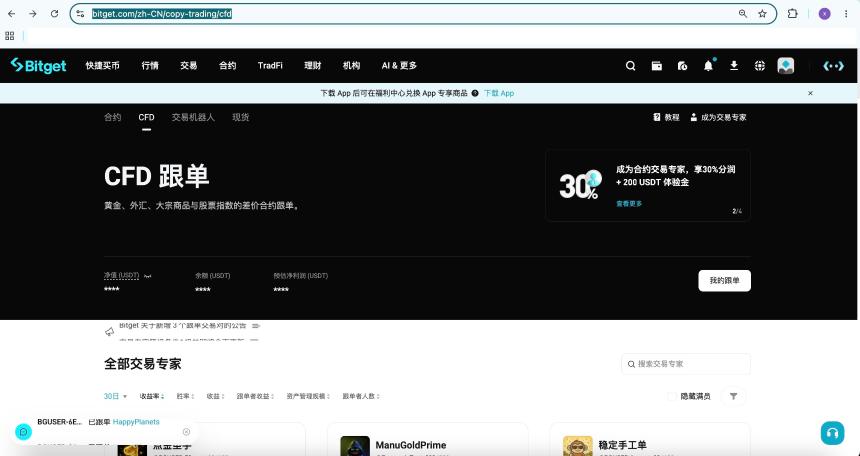Sort traders by 资产管理规模
The height and width of the screenshot is (456, 860).
pyautogui.click(x=308, y=396)
